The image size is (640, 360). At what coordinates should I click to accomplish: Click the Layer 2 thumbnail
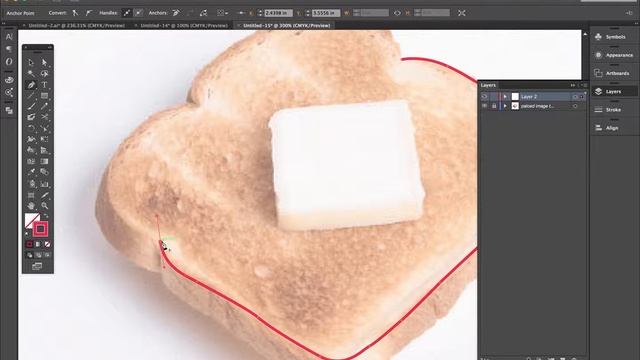click(515, 97)
